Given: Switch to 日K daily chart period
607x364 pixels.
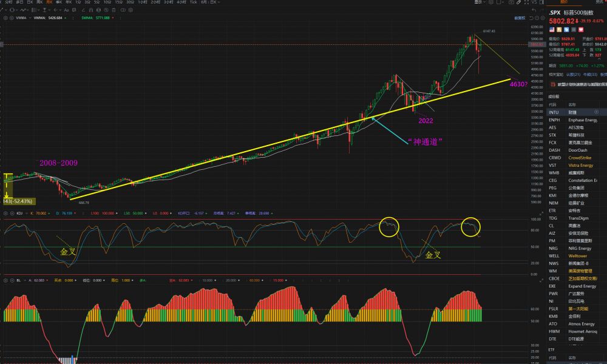Looking at the screenshot, I should point(30,2).
